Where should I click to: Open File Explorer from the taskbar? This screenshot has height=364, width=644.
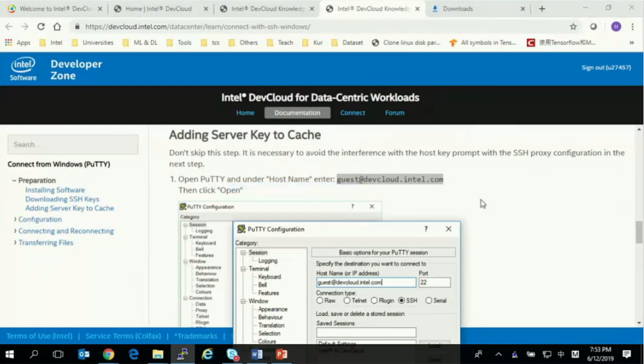(158, 354)
